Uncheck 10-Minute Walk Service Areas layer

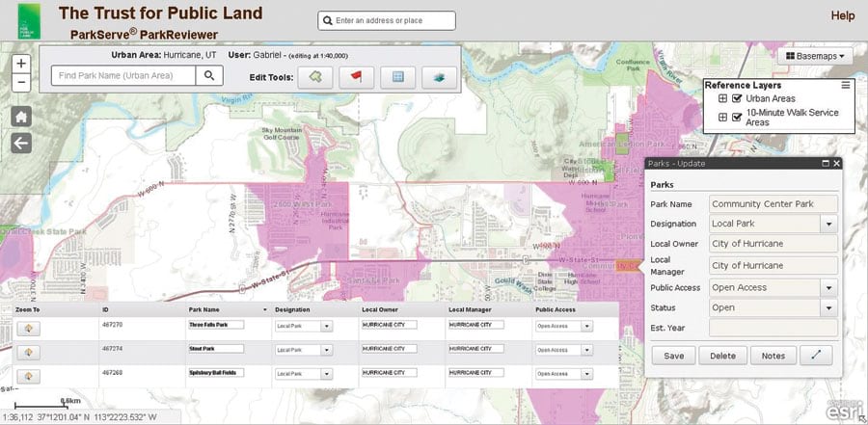[736, 117]
